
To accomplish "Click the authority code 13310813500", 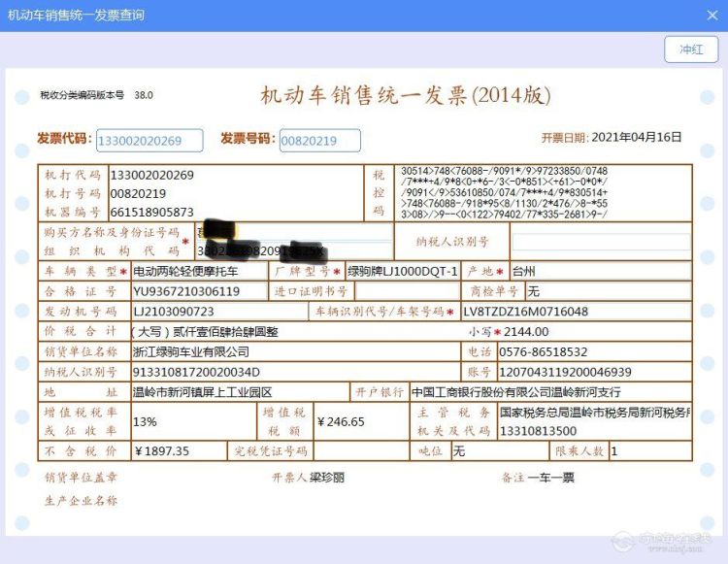I will (538, 431).
